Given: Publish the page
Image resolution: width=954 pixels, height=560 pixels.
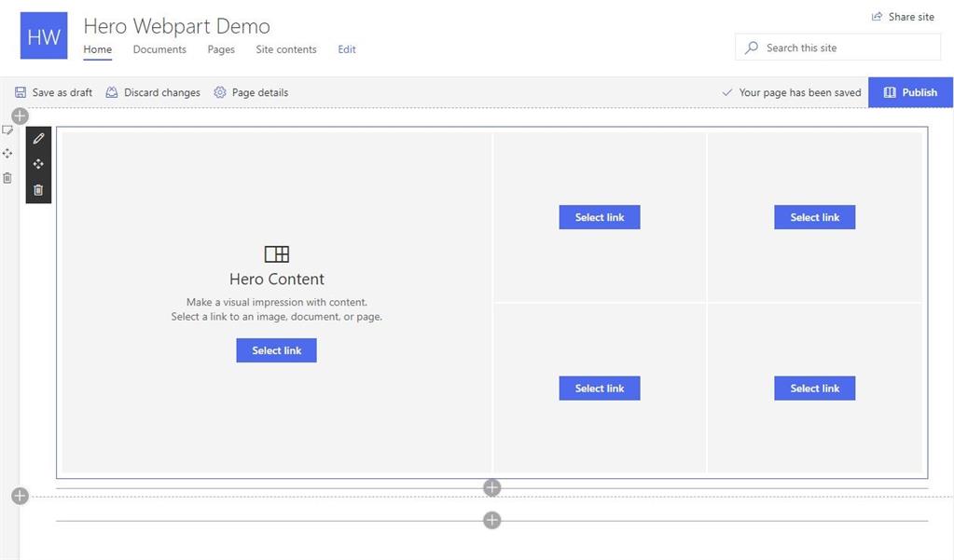Looking at the screenshot, I should click(x=910, y=92).
